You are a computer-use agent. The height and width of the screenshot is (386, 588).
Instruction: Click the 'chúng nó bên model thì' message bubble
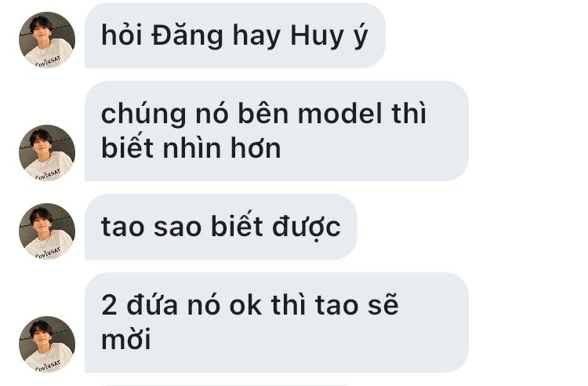coord(277,131)
